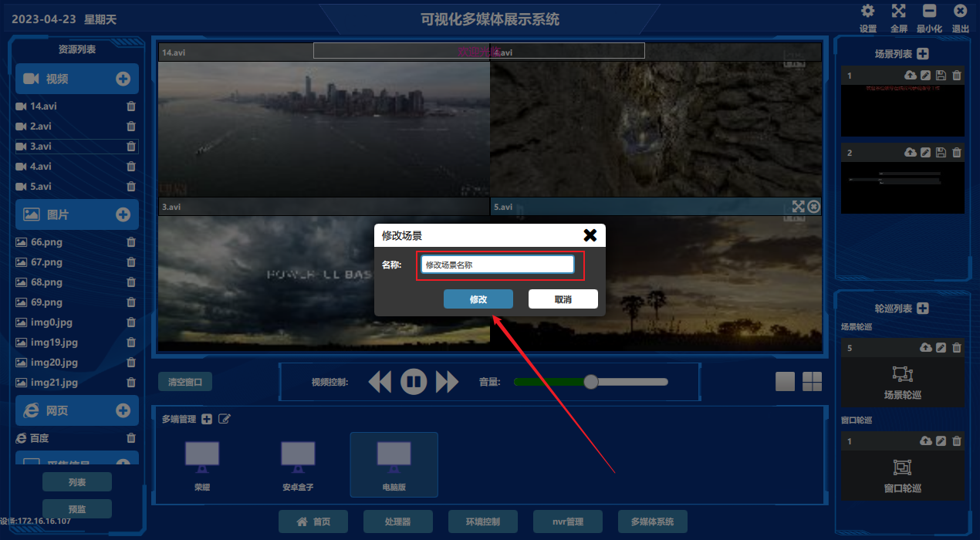Image resolution: width=980 pixels, height=540 pixels.
Task: Delete img20.jpg using its trash icon
Action: point(131,363)
